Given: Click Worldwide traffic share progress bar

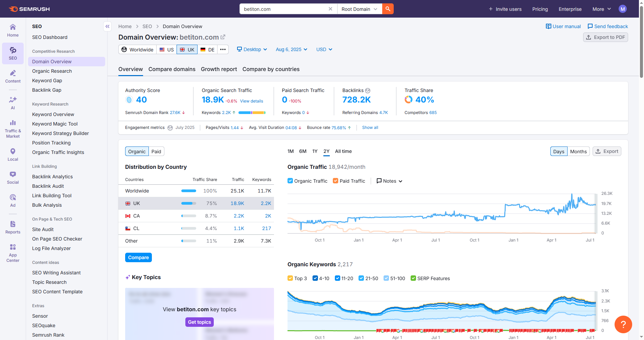Looking at the screenshot, I should pos(189,191).
